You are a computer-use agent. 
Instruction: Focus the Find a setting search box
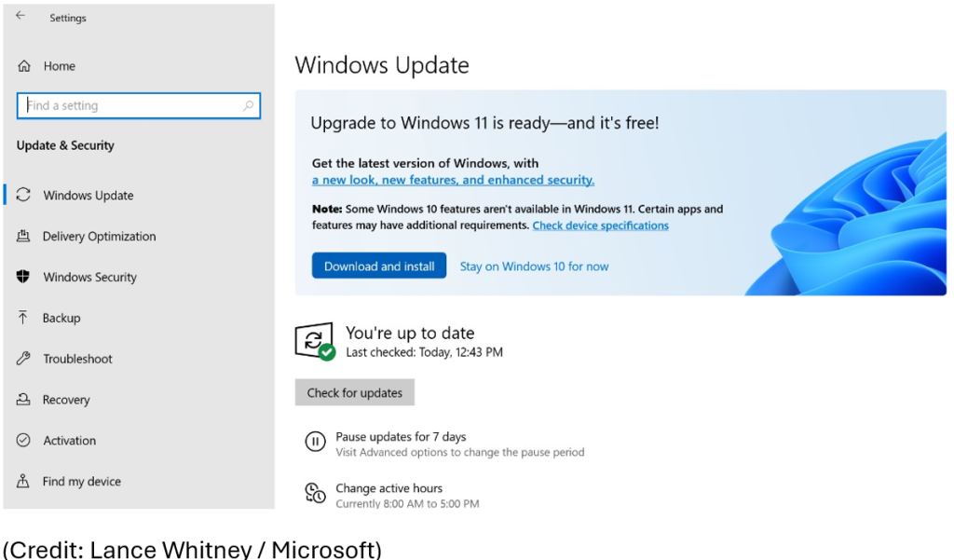coord(139,105)
